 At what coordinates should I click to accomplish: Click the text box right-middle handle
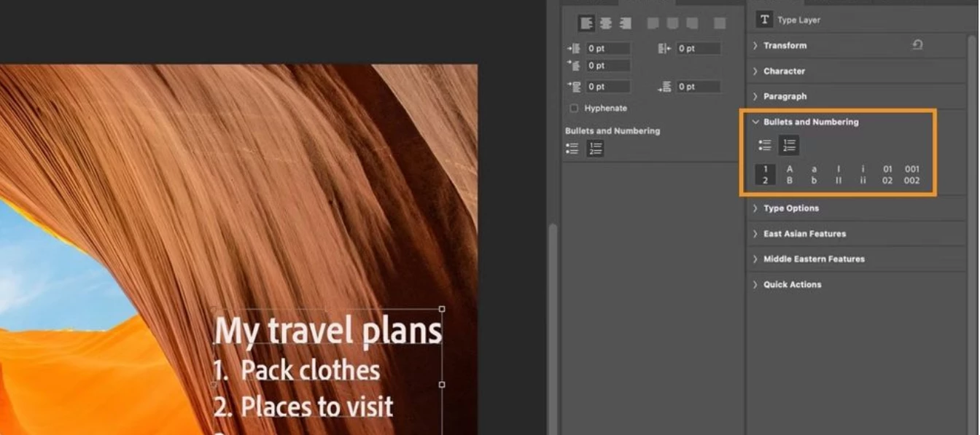click(x=442, y=384)
